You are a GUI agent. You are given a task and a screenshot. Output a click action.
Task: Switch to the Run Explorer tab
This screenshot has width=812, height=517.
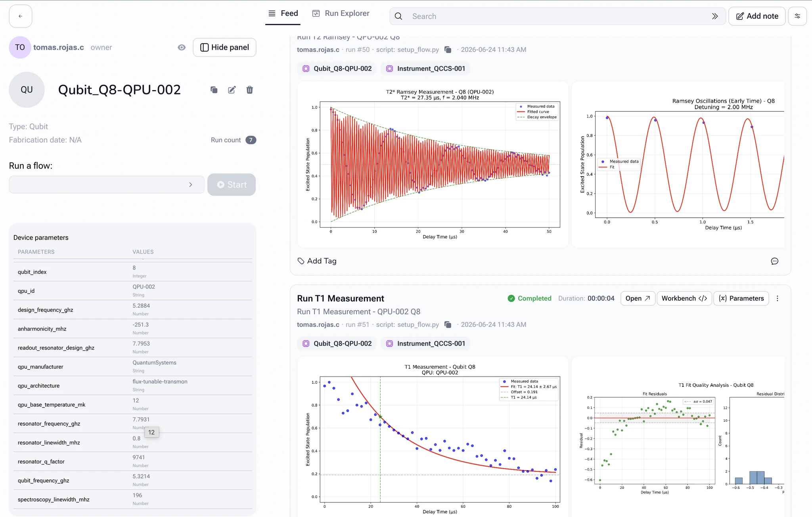[x=341, y=13]
